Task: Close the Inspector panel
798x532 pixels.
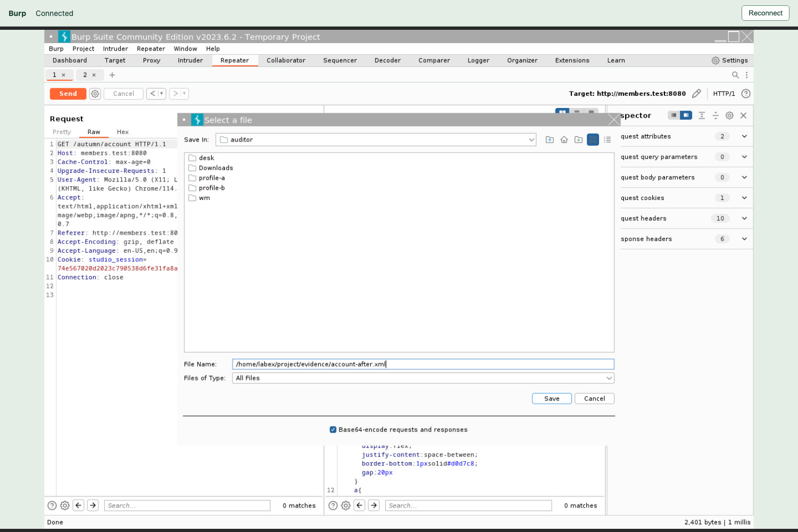Action: coord(743,115)
